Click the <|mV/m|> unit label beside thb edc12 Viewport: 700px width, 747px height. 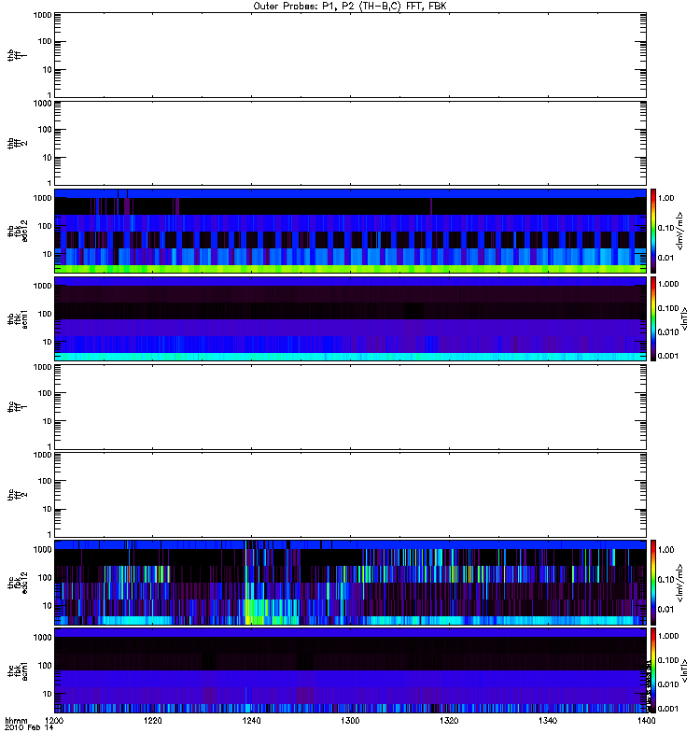pyautogui.click(x=680, y=231)
